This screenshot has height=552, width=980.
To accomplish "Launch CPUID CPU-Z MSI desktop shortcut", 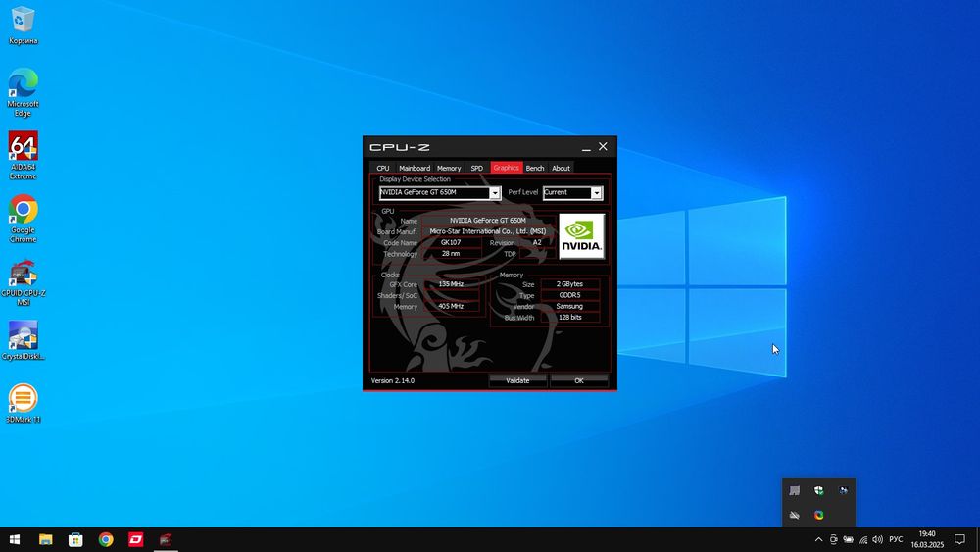I will click(x=24, y=282).
